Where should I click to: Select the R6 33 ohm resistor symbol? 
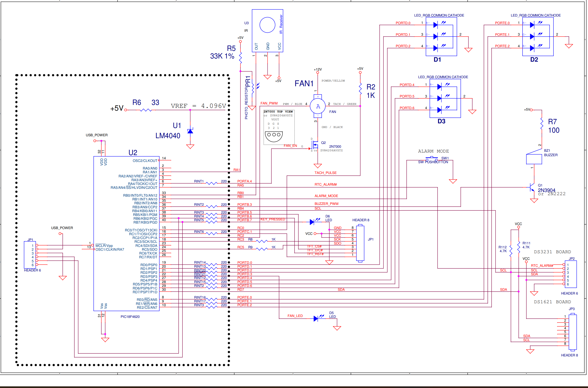pos(146,110)
